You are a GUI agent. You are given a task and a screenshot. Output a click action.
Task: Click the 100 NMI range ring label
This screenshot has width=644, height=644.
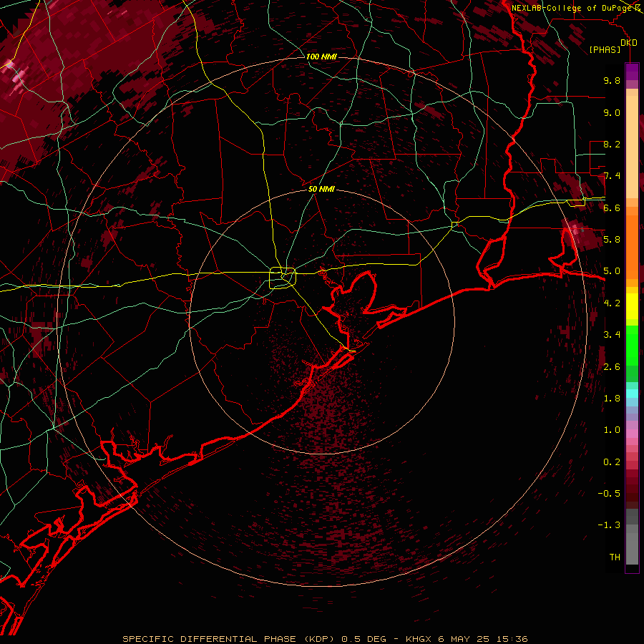[x=321, y=57]
